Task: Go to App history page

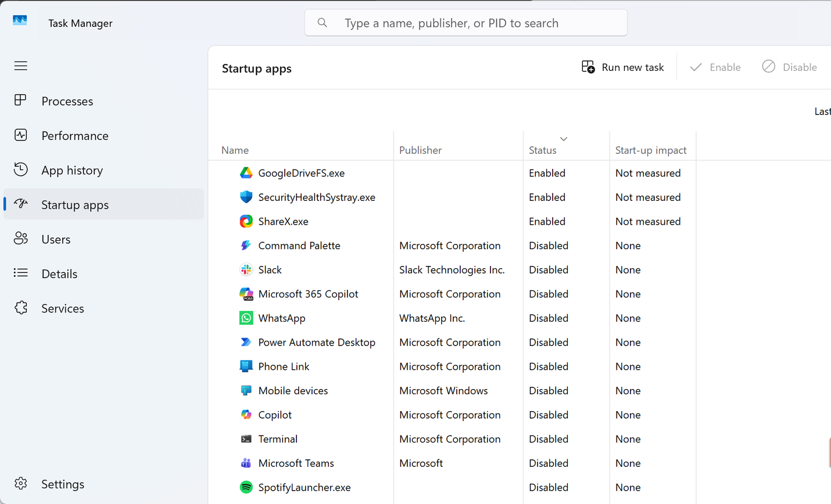Action: pos(103,170)
